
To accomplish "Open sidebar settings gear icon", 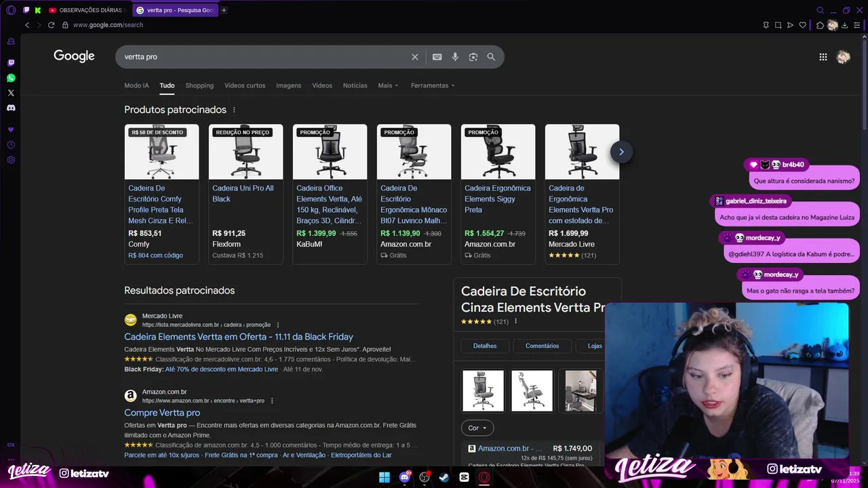I will pyautogui.click(x=11, y=160).
